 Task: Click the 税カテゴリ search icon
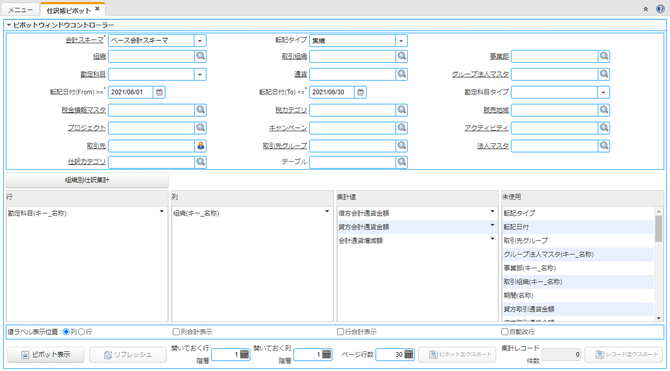click(x=402, y=110)
